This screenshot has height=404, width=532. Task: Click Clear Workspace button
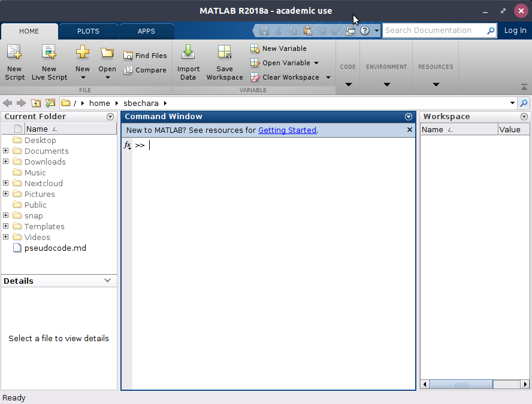tap(285, 77)
